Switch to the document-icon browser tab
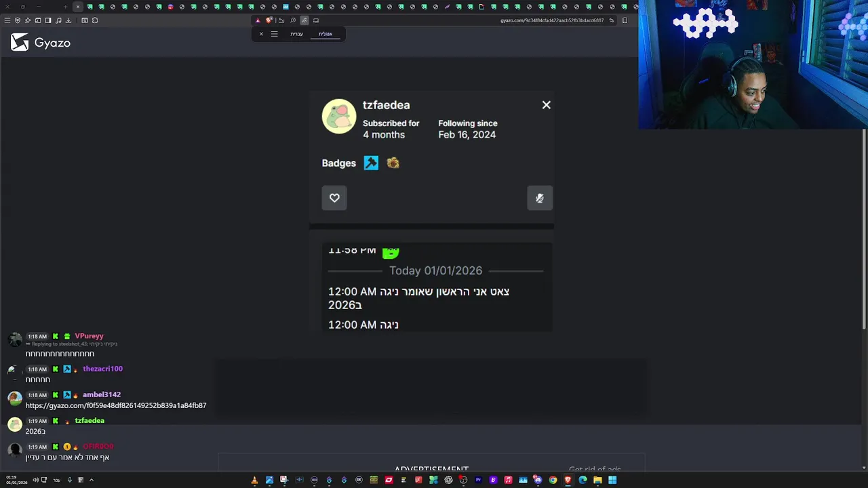 (481, 7)
